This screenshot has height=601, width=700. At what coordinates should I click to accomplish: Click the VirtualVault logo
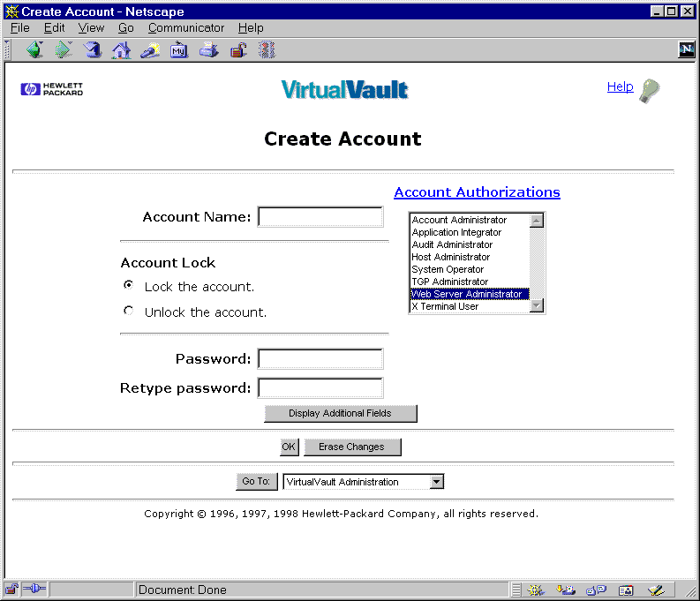click(344, 89)
